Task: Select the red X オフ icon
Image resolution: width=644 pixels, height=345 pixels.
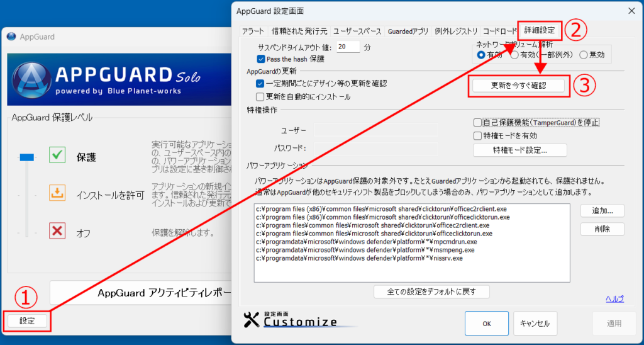Action: pos(57,230)
